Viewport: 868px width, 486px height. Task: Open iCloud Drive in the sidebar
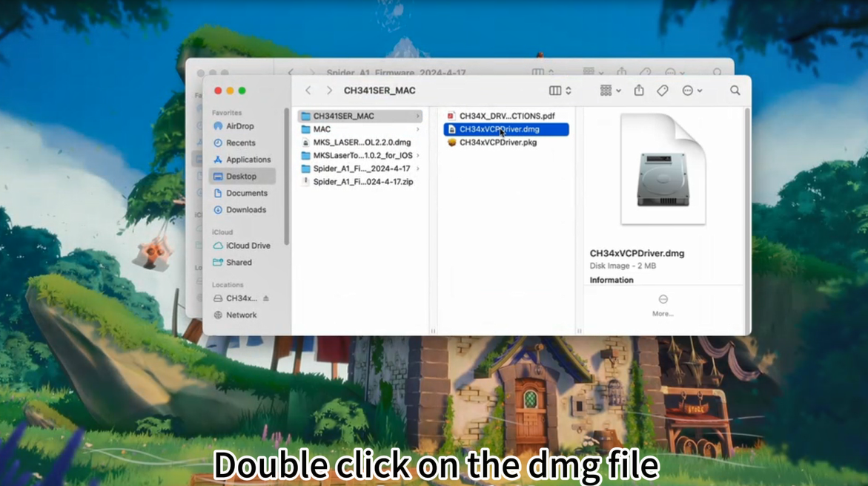coord(242,246)
